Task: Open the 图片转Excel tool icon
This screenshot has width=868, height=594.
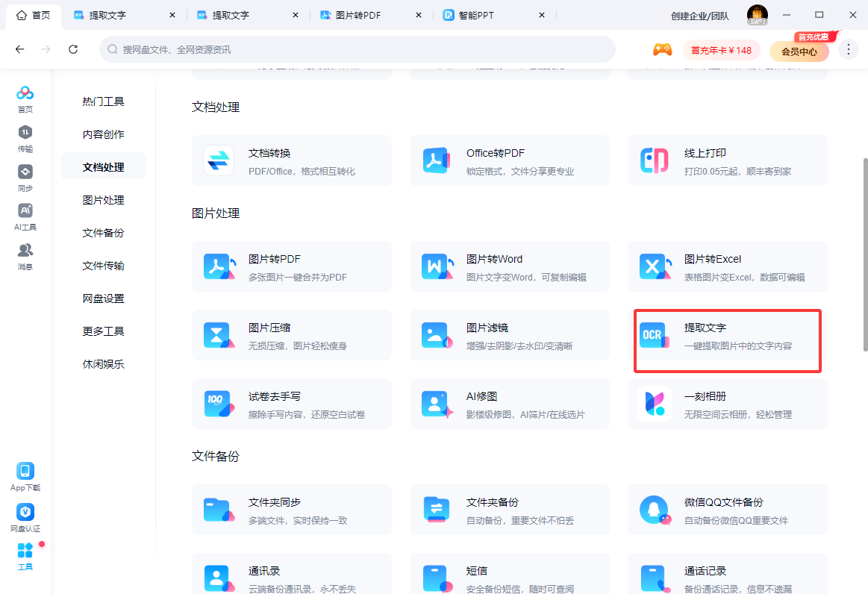Action: point(655,266)
